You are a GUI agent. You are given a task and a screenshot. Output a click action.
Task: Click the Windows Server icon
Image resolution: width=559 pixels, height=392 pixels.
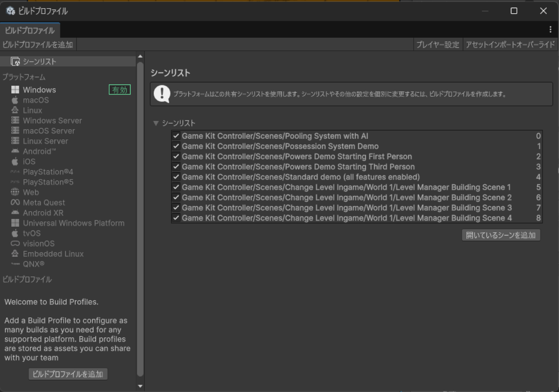pos(15,120)
